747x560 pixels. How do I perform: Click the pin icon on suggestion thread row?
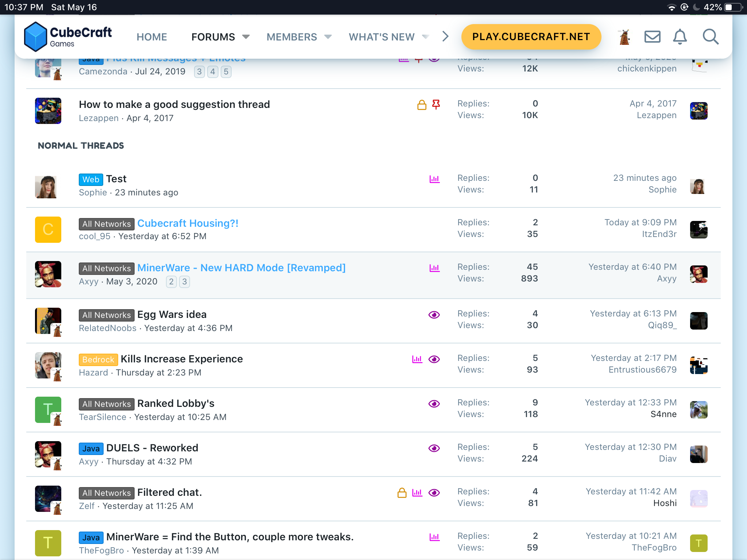pyautogui.click(x=436, y=105)
